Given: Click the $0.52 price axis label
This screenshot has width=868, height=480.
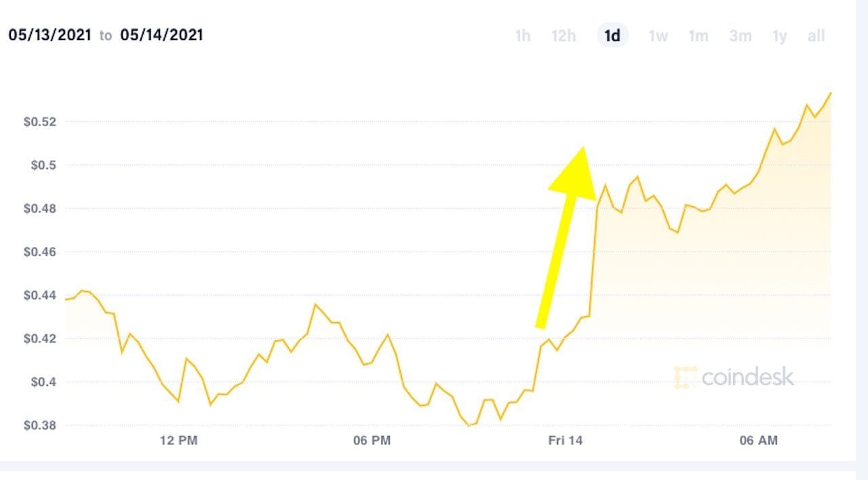Looking at the screenshot, I should coord(40,122).
